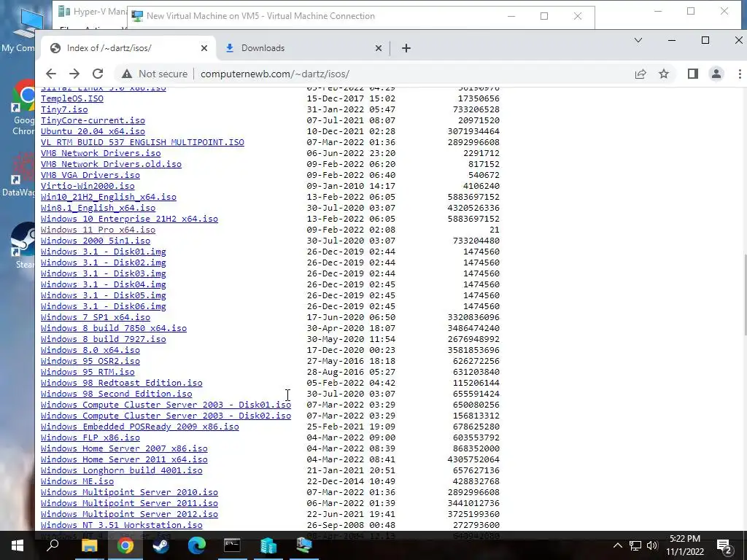The height and width of the screenshot is (560, 747).
Task: Click the Win8.1_English_x64.iso link
Action: point(98,208)
